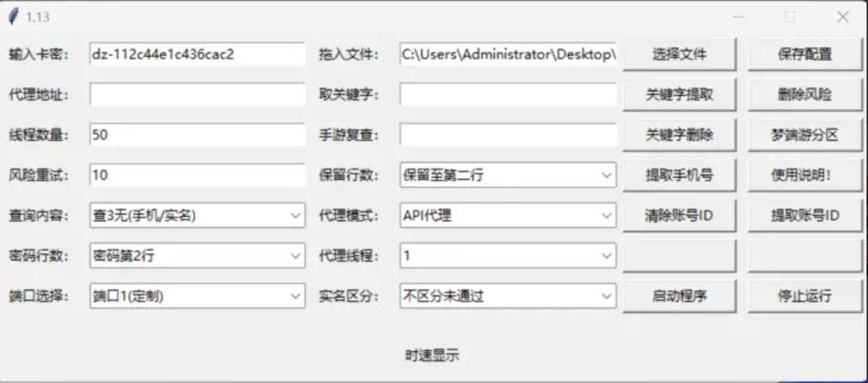Click the 梦端游分区 button
This screenshot has width=868, height=383.
click(x=805, y=135)
